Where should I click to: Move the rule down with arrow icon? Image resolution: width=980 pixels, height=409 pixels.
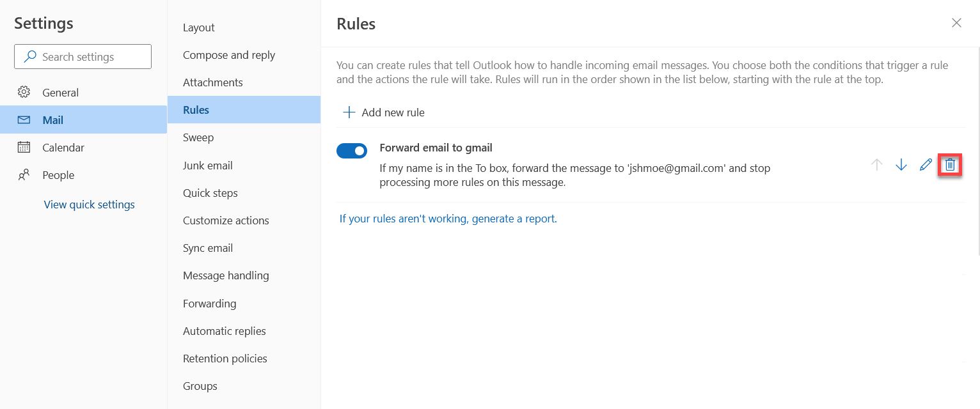(x=901, y=165)
